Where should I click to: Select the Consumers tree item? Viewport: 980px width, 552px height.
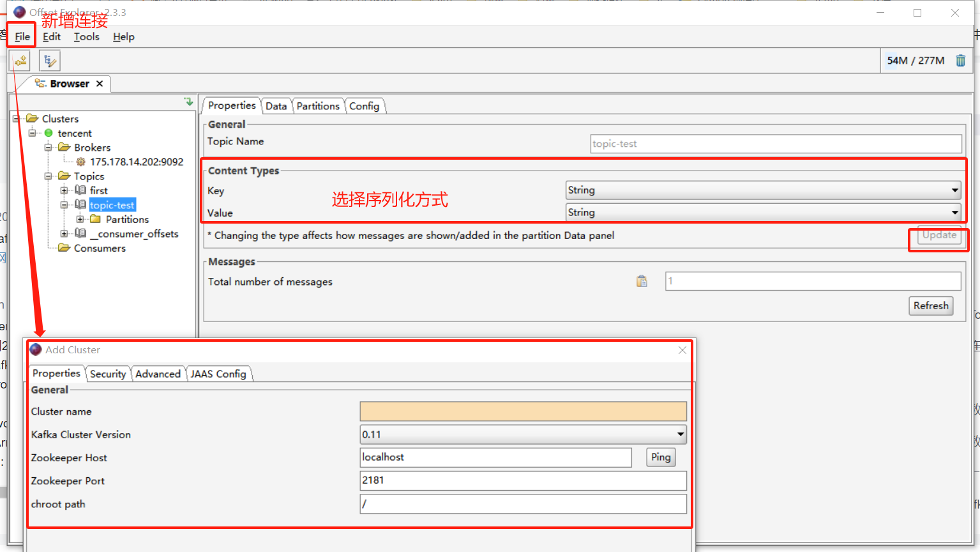point(100,248)
